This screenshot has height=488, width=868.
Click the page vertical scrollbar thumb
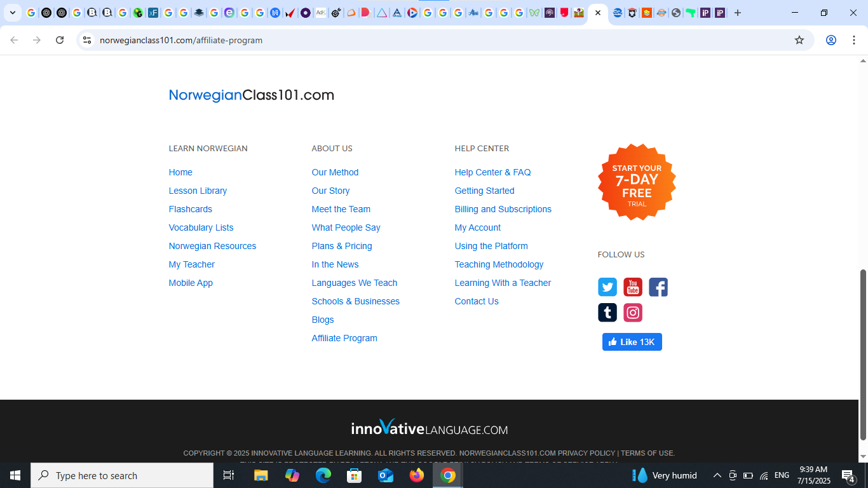pos(863,355)
